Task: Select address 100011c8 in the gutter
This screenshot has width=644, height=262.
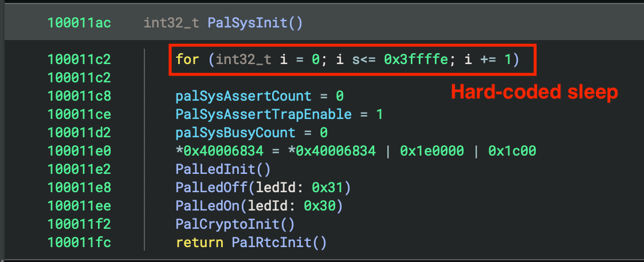Action: tap(79, 96)
